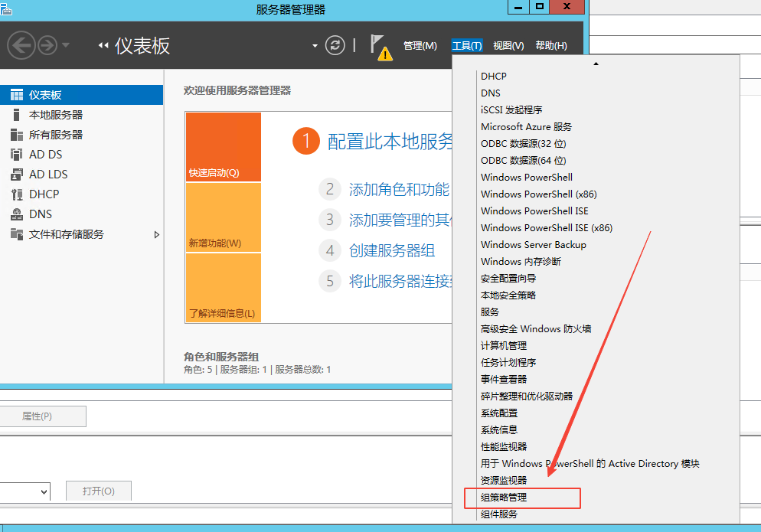Select the 新增功能(W) tile

(x=224, y=217)
